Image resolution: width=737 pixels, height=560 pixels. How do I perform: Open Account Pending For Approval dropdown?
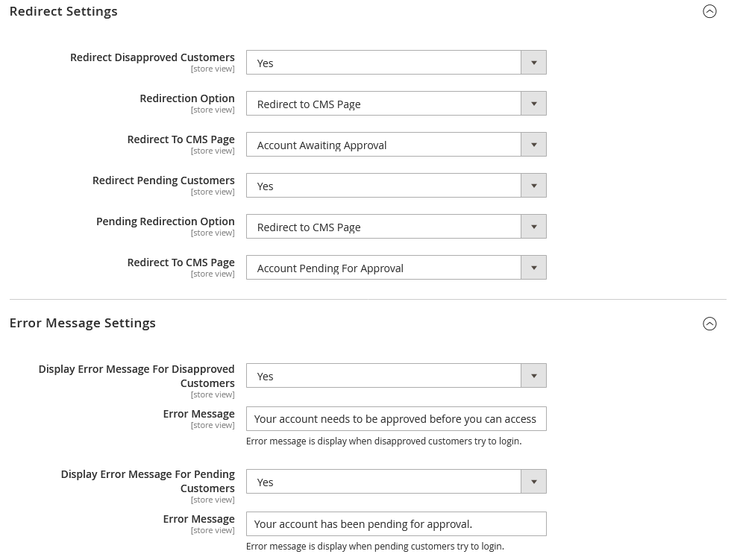click(396, 268)
